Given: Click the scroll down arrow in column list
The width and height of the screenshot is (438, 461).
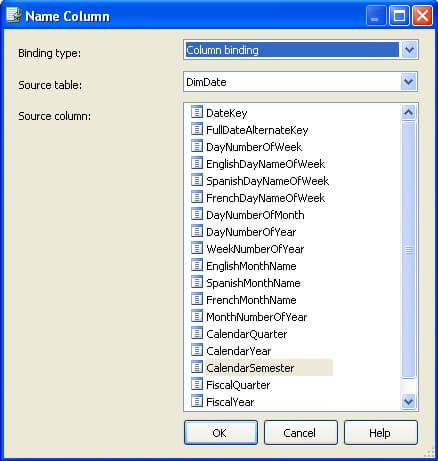Looking at the screenshot, I should click(408, 401).
